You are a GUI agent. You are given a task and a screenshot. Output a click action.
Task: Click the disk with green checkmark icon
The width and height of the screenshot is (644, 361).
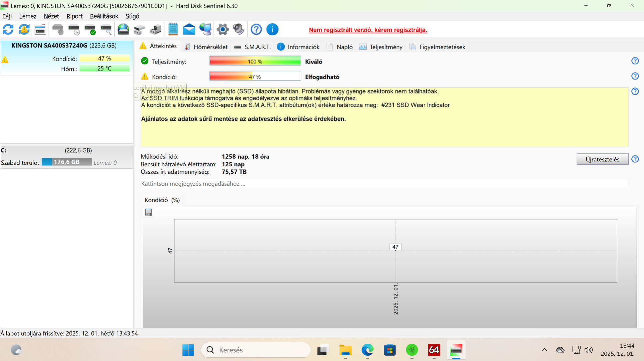coord(90,30)
